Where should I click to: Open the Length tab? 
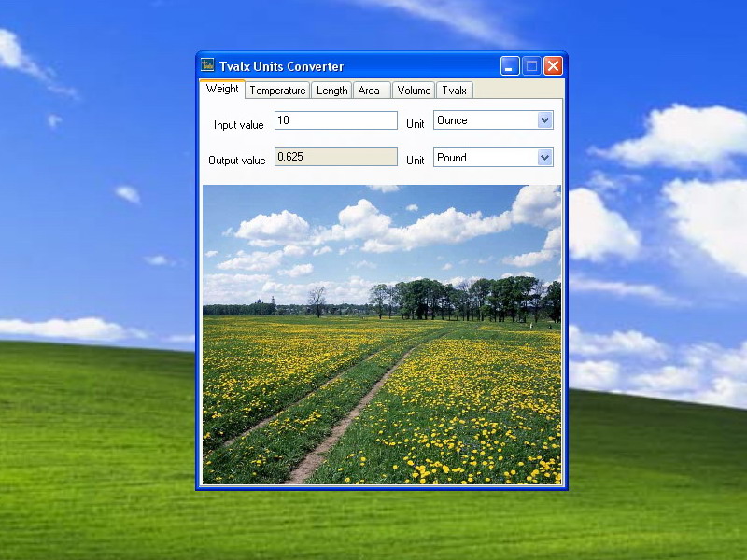pyautogui.click(x=331, y=91)
